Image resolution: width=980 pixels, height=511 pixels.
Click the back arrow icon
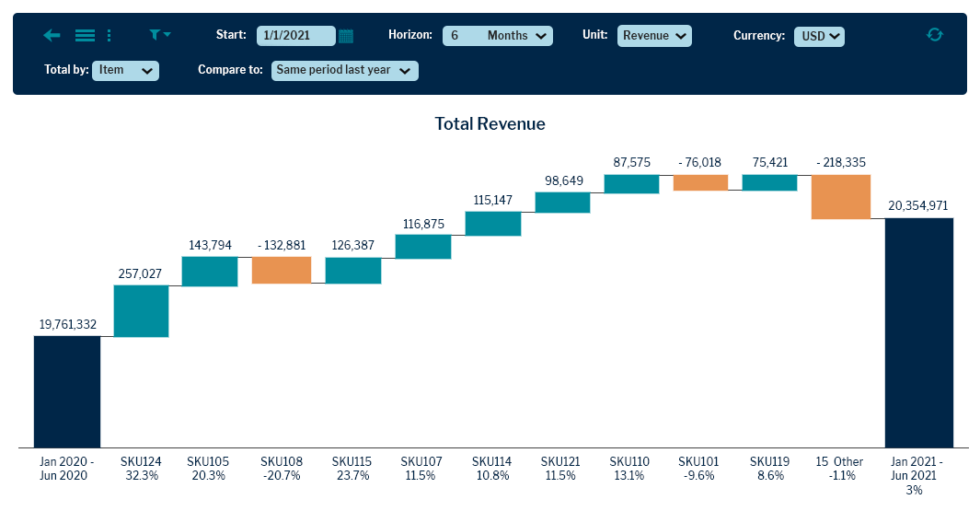tap(52, 35)
